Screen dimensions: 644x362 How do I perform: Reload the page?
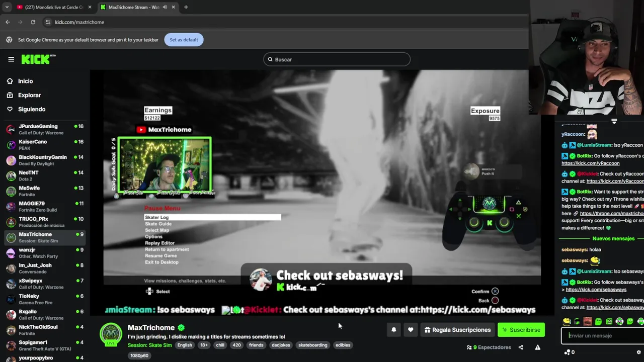point(33,22)
